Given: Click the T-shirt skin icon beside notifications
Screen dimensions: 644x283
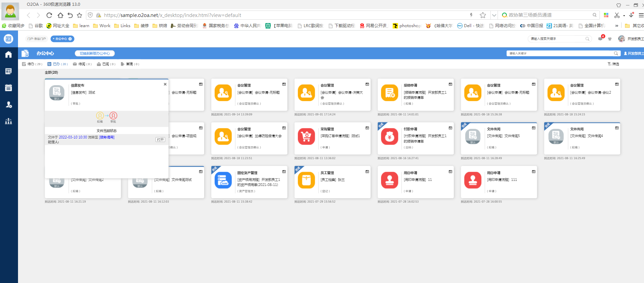Looking at the screenshot, I should [610, 39].
